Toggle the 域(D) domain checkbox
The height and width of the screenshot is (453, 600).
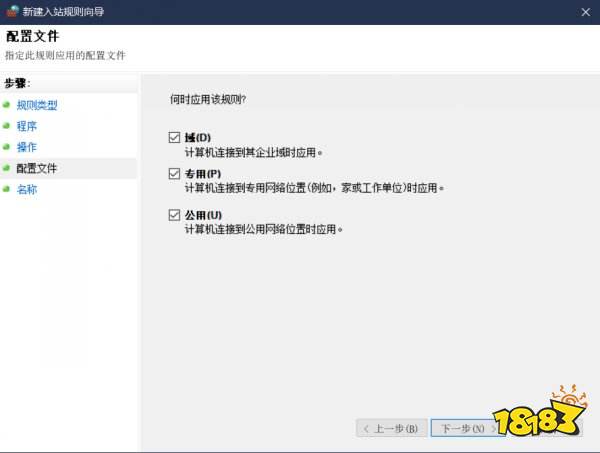[174, 137]
